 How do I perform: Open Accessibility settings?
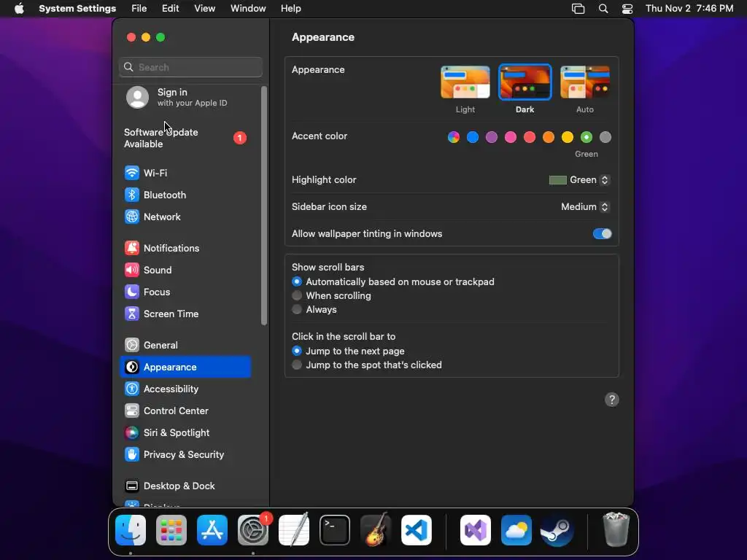pyautogui.click(x=186, y=389)
